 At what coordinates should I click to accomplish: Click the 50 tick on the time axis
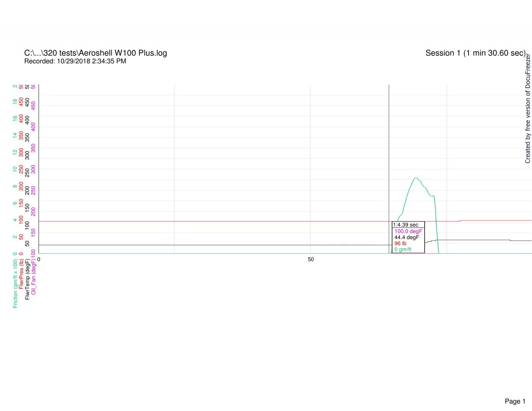coord(310,259)
